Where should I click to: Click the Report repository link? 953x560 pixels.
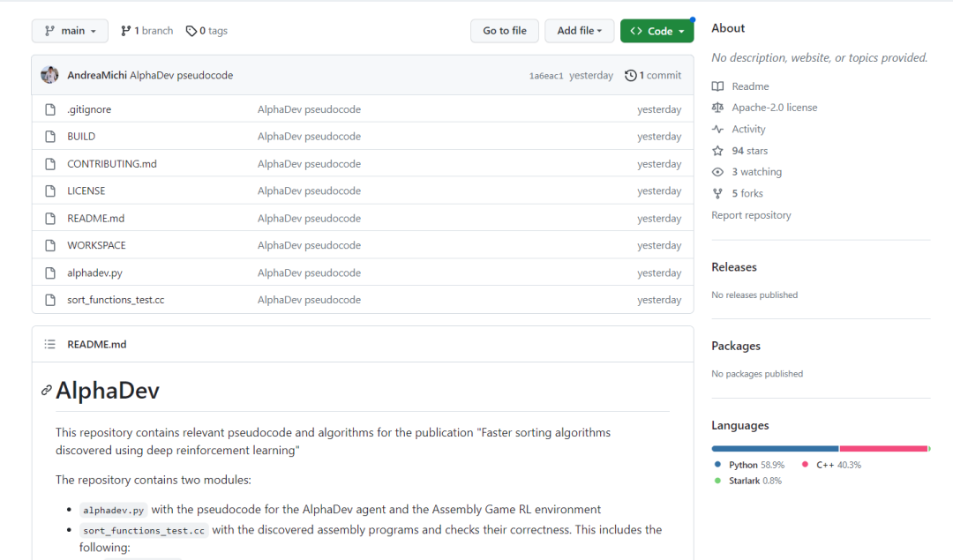751,215
